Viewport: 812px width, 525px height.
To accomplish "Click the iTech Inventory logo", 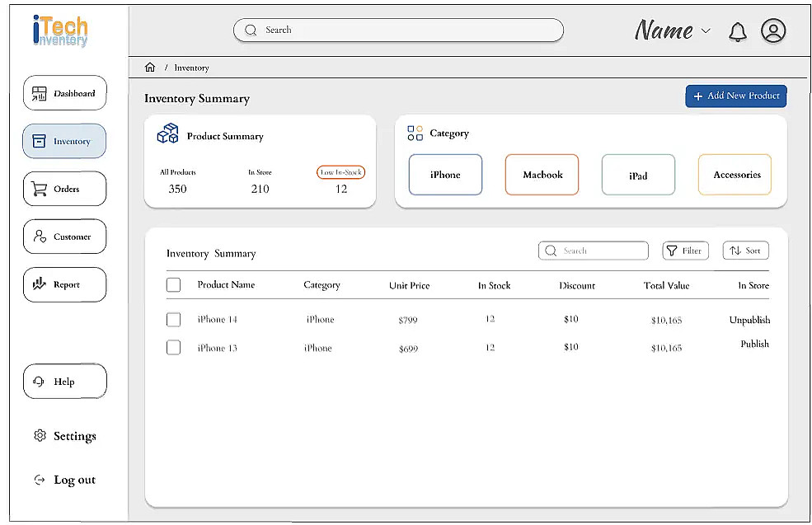I will point(60,31).
